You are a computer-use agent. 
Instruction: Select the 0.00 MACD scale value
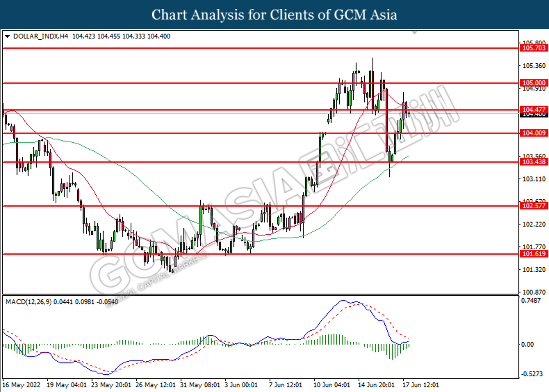pos(527,344)
